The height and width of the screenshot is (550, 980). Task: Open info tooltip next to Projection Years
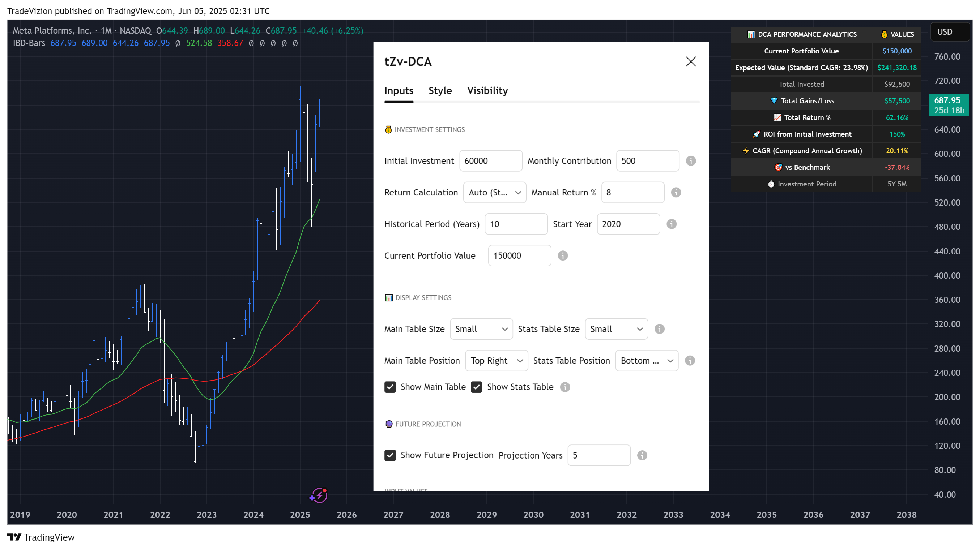[642, 455]
